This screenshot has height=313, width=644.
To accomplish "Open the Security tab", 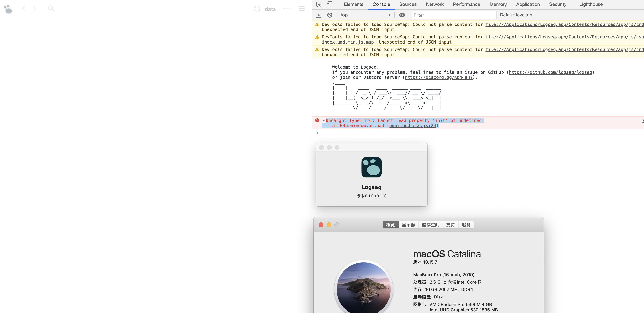I will coord(557,5).
